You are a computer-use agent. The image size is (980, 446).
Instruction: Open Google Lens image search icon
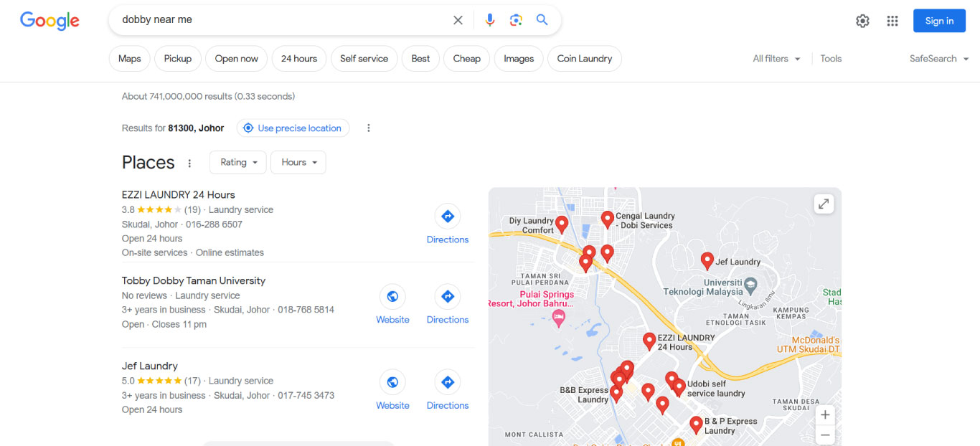[516, 20]
